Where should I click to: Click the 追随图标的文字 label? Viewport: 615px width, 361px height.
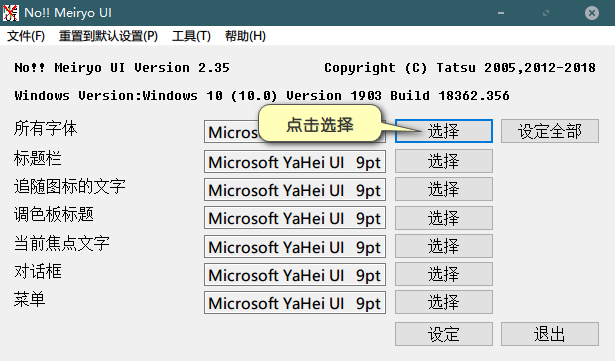point(70,186)
